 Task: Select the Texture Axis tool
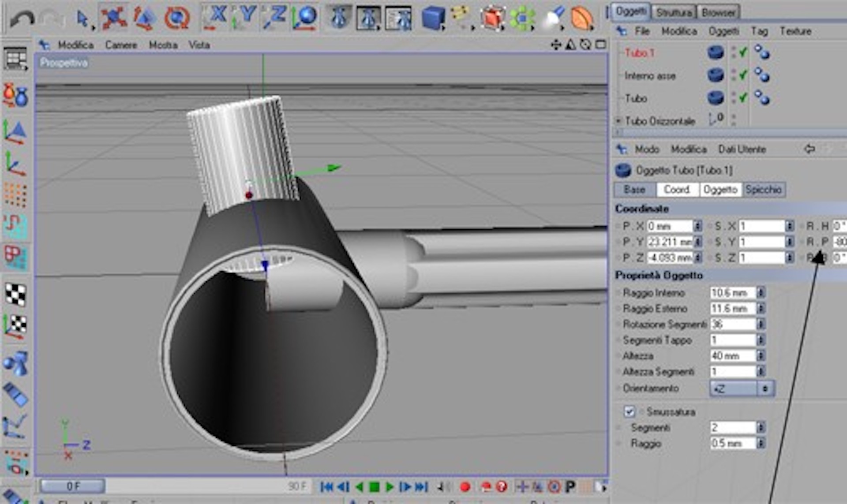point(15,326)
